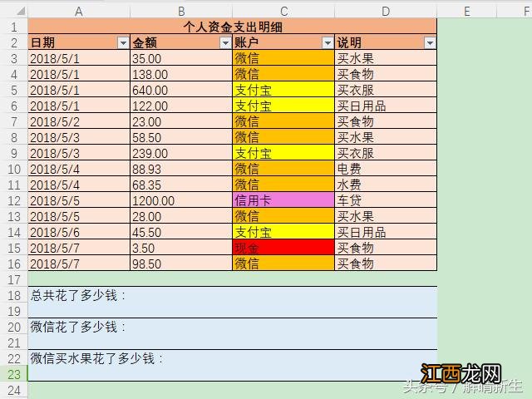
Task: Open the 账户 filter dropdown arrow
Action: click(x=328, y=43)
